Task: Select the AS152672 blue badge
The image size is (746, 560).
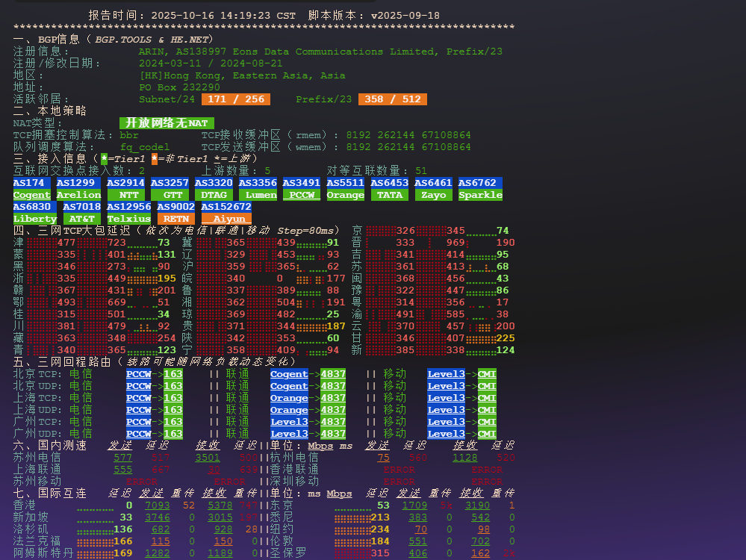Action: [226, 207]
